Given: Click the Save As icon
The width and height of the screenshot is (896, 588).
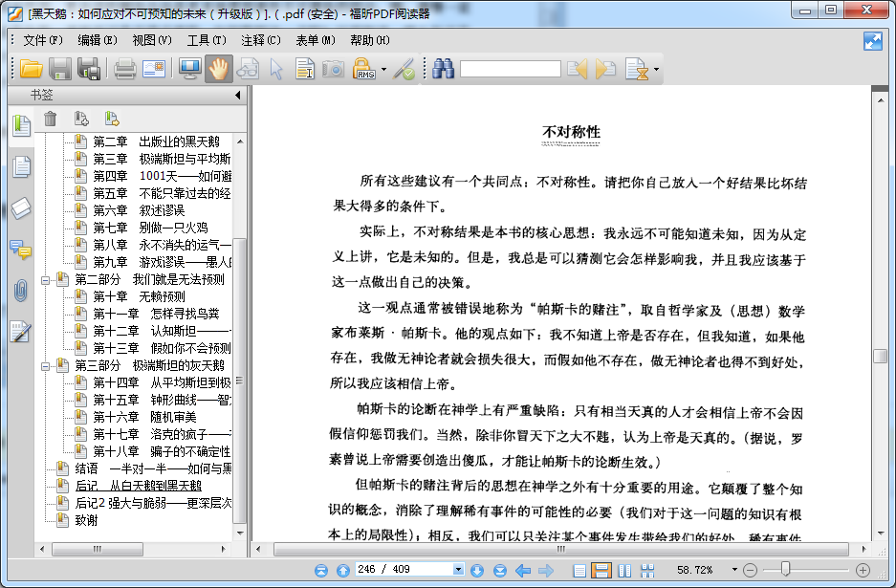Looking at the screenshot, I should coord(89,69).
